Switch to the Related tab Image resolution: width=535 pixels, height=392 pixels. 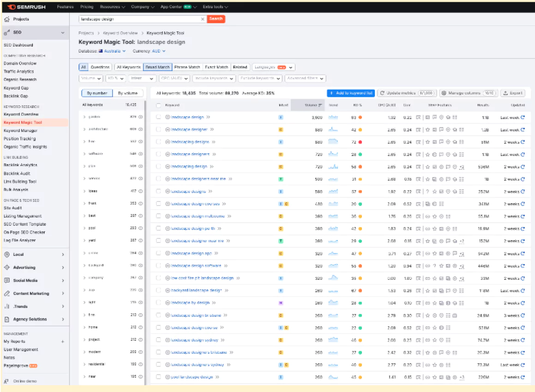coord(240,67)
